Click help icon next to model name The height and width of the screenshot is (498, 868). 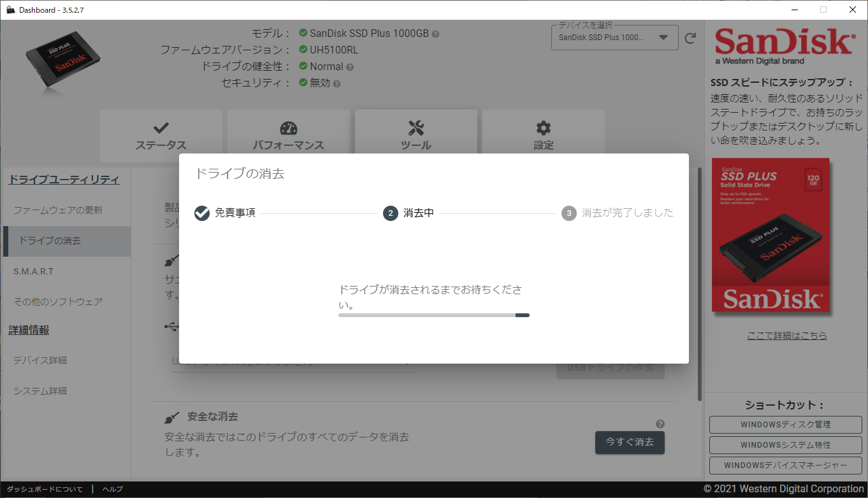[435, 34]
